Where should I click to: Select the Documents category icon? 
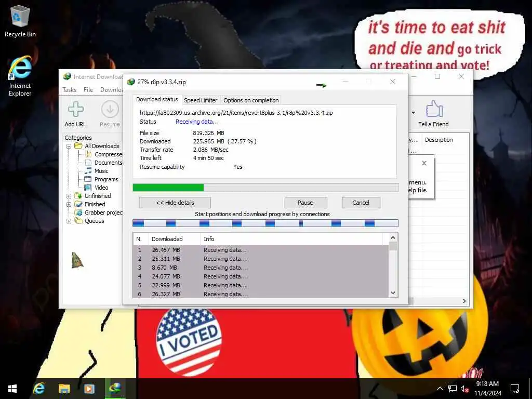click(88, 163)
